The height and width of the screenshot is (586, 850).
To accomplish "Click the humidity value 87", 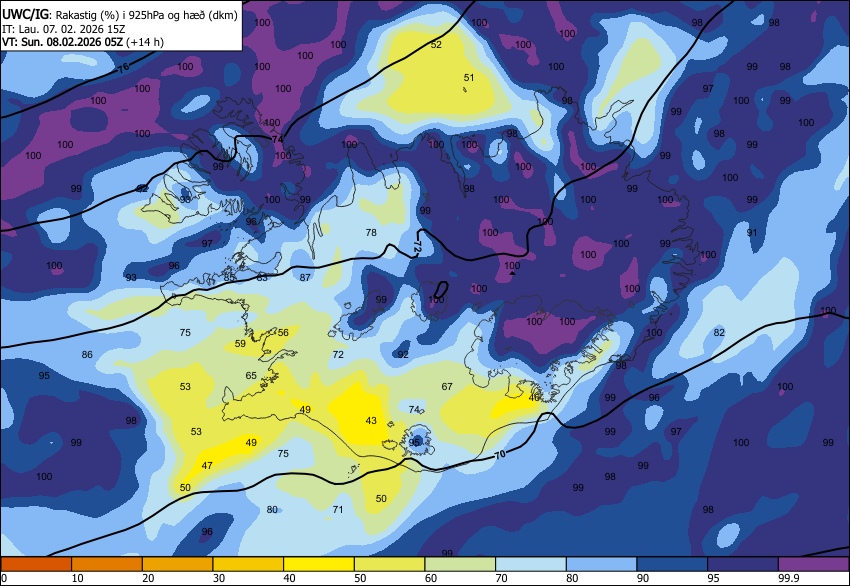I will click(305, 277).
